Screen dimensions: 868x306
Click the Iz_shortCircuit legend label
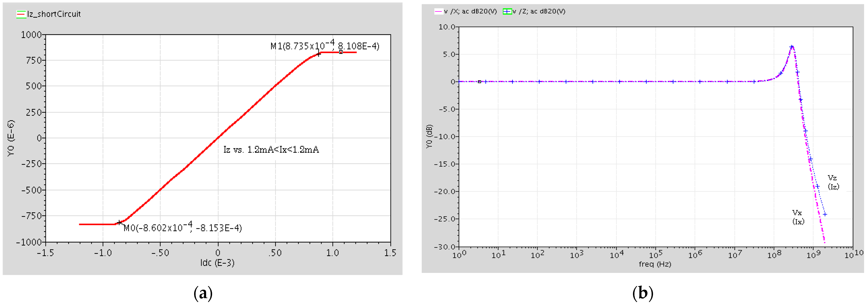pos(54,14)
